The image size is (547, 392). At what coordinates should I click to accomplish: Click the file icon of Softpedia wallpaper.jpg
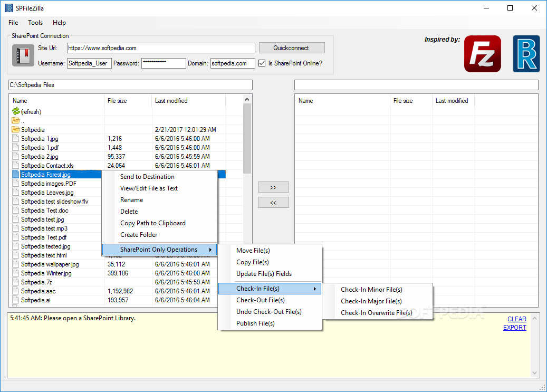pos(15,264)
